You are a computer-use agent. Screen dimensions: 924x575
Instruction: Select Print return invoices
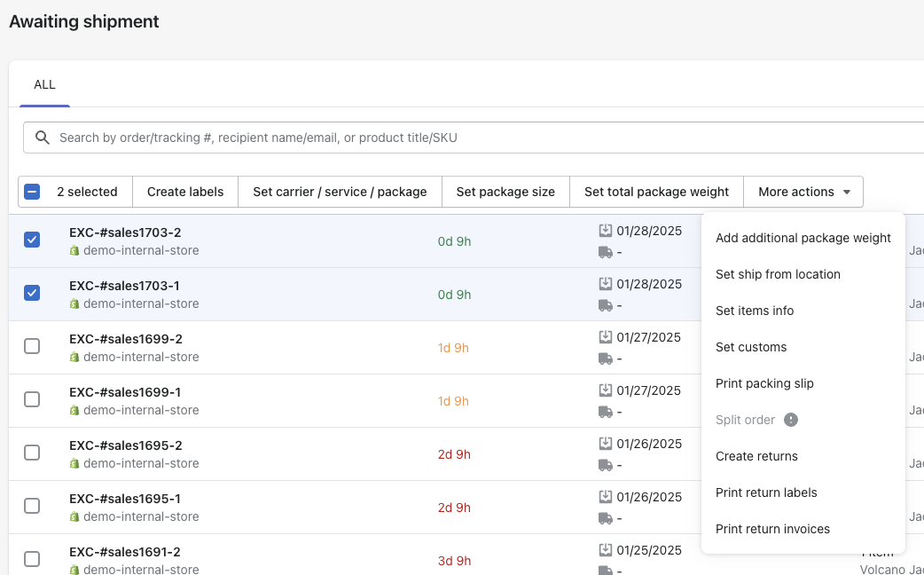coord(803,529)
